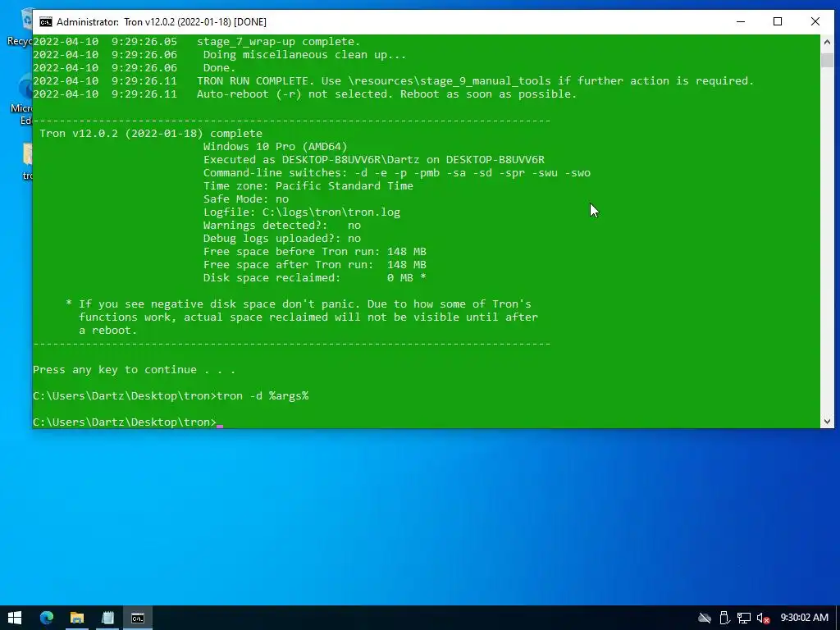Click the final command prompt cursor line
Viewport: 840px width, 630px height.
coord(128,422)
